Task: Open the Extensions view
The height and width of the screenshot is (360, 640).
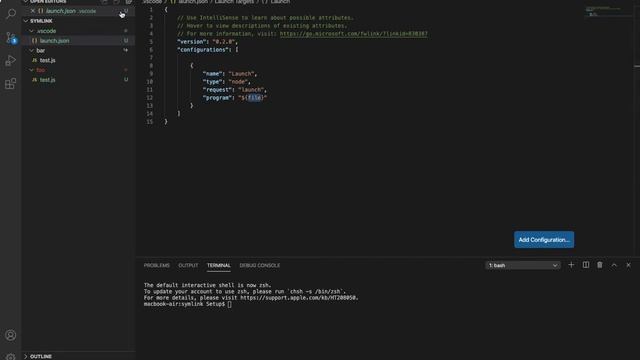Action: (11, 84)
